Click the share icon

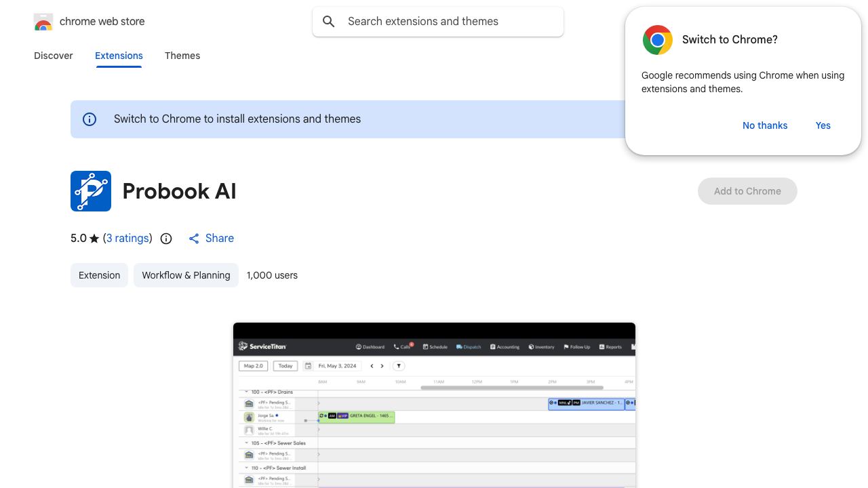coord(194,239)
